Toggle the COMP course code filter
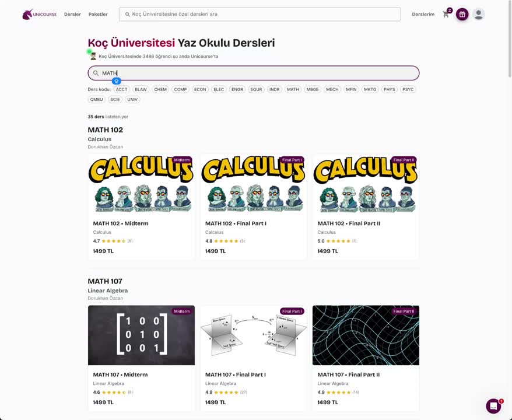Viewport: 512px width, 420px height. (x=180, y=89)
